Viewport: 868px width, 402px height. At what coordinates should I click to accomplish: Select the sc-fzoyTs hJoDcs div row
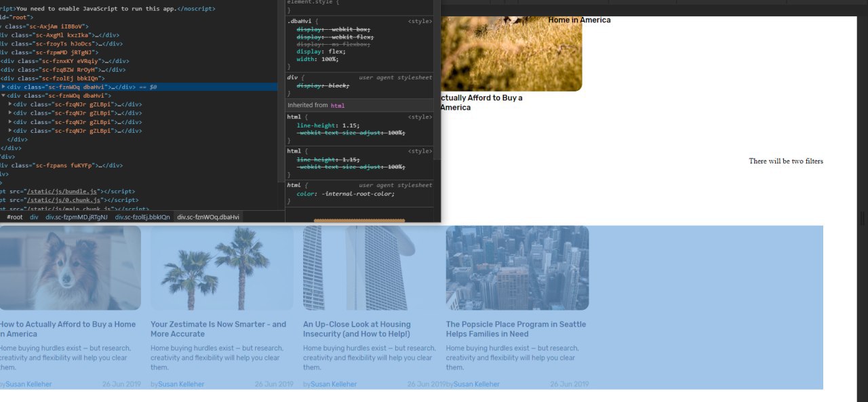(139, 43)
